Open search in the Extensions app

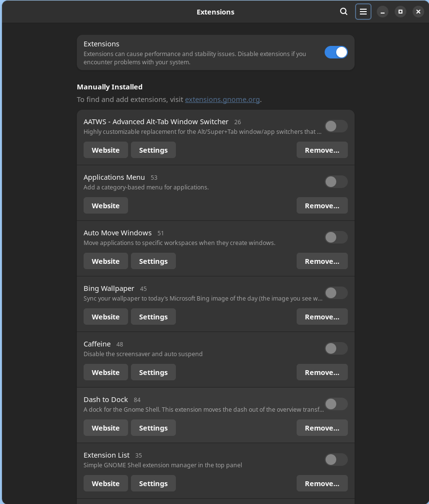343,11
